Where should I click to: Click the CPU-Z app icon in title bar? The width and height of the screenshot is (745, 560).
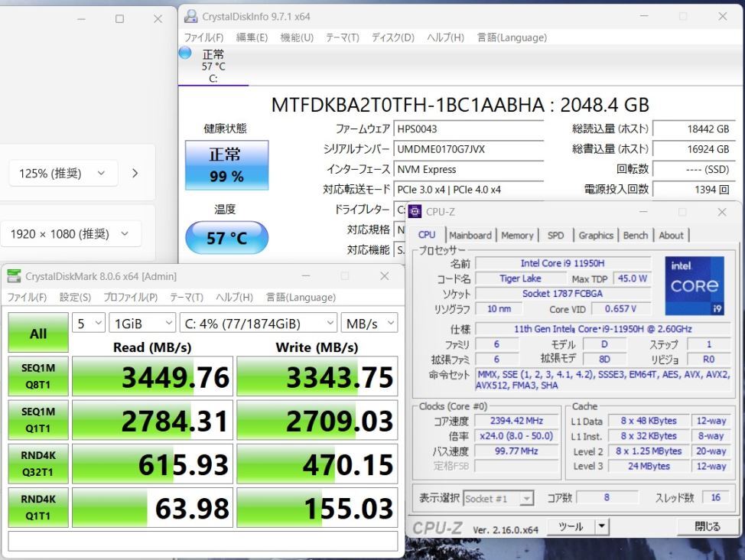415,212
